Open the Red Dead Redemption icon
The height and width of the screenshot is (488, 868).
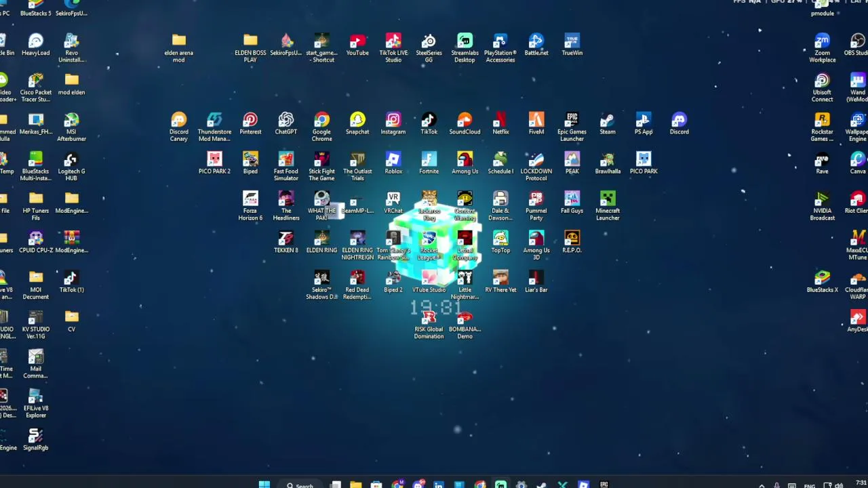357,285
